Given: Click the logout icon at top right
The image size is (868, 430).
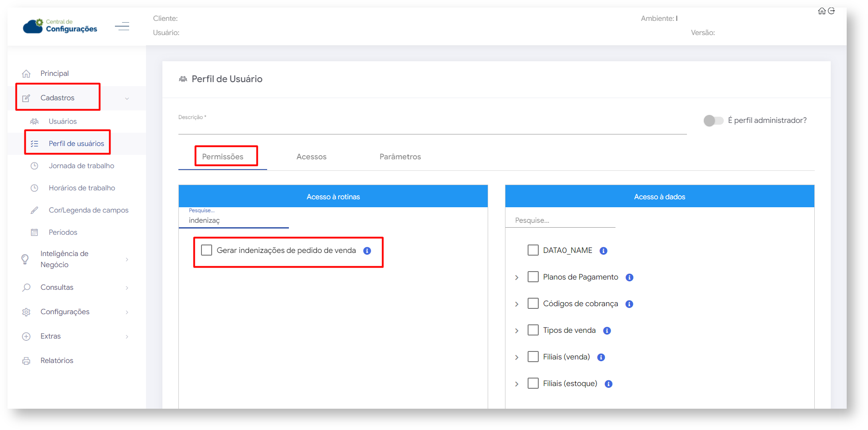Looking at the screenshot, I should [832, 11].
